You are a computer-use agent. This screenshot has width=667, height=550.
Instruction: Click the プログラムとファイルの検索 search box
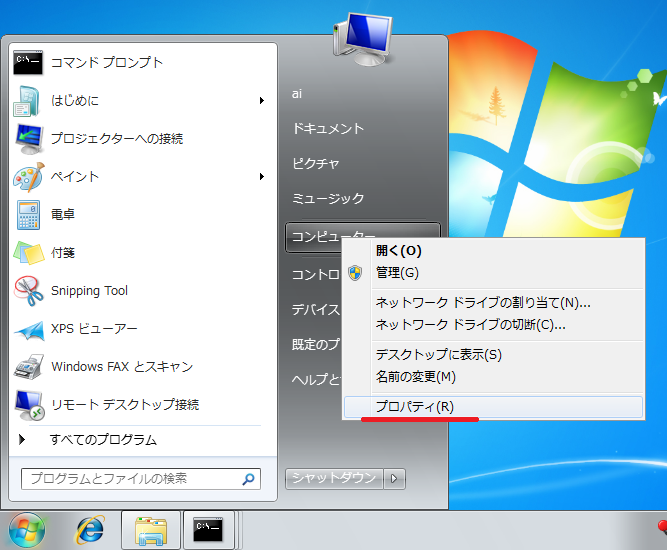click(x=130, y=479)
